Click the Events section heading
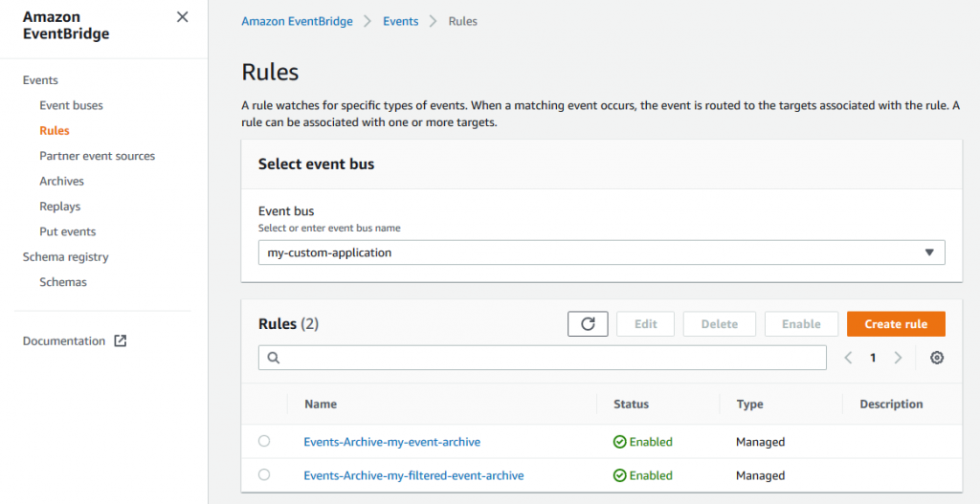Image resolution: width=980 pixels, height=504 pixels. (x=40, y=80)
